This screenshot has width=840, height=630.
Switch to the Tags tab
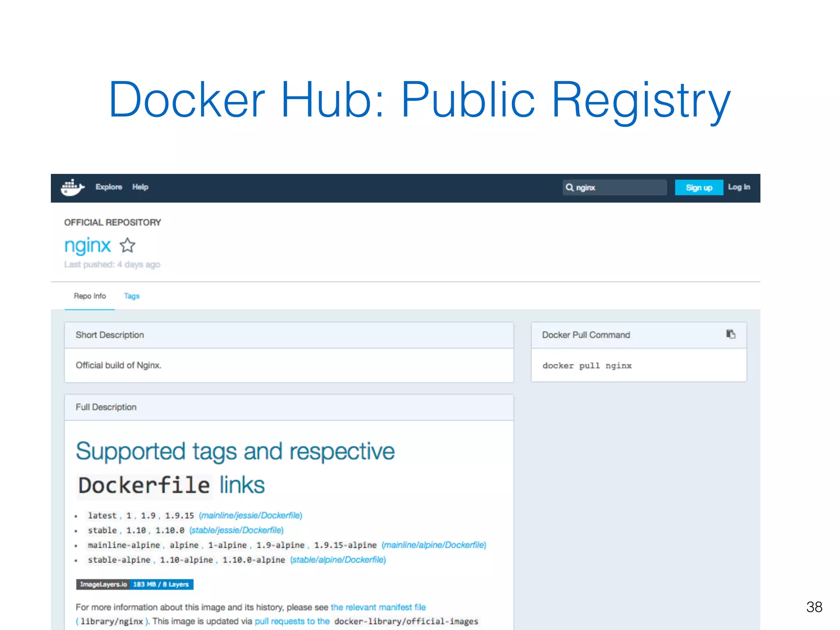pyautogui.click(x=132, y=296)
